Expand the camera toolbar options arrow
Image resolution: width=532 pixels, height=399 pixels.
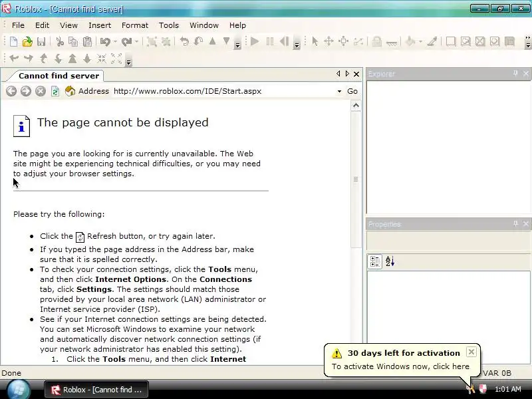(x=128, y=62)
